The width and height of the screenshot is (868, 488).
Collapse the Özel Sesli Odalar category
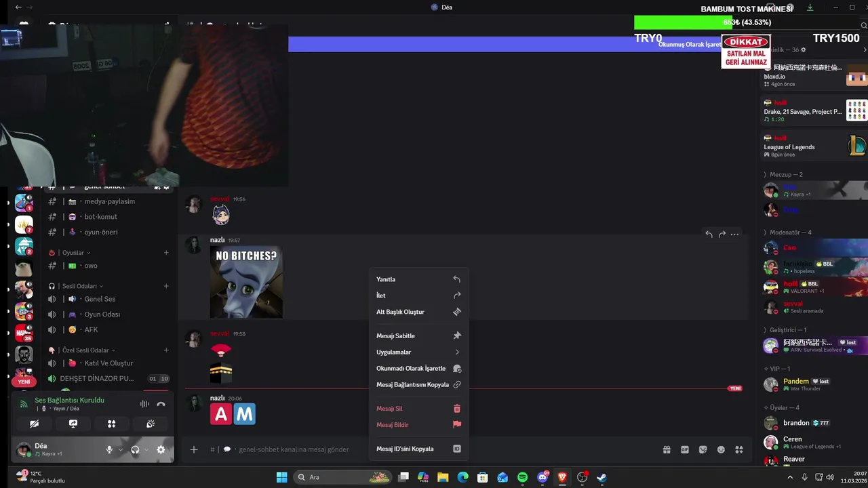(x=87, y=350)
